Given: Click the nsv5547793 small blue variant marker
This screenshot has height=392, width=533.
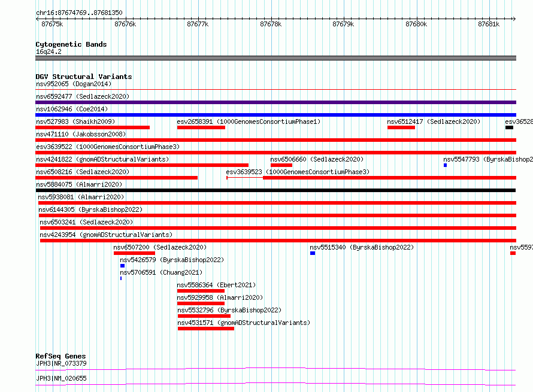Looking at the screenshot, I should coord(445,165).
